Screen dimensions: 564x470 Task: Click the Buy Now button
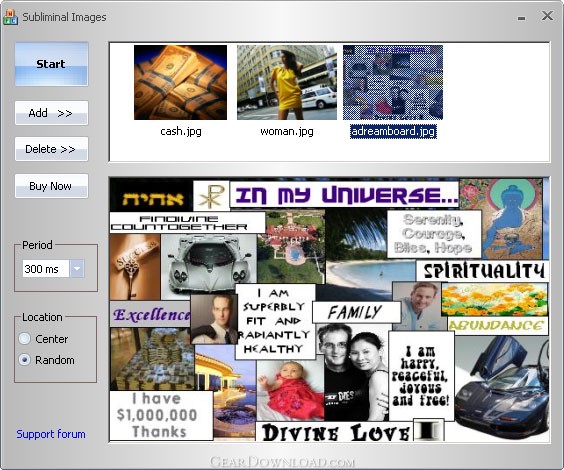click(x=51, y=186)
